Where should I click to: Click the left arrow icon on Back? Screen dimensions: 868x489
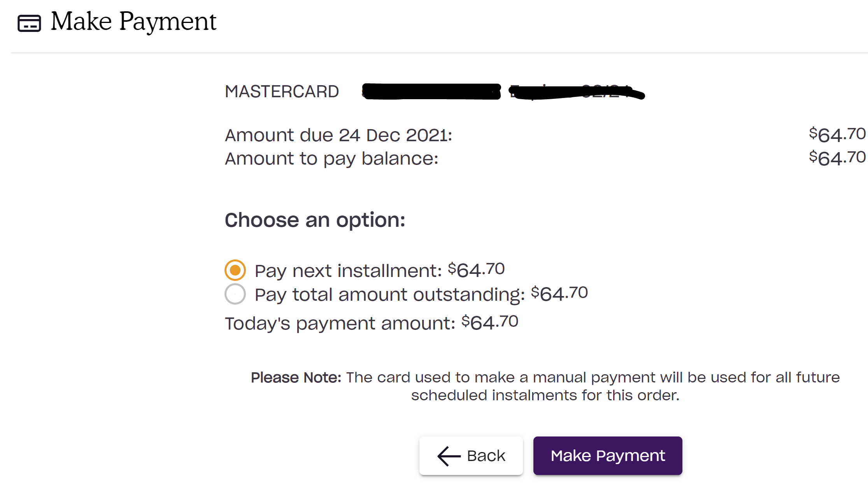pyautogui.click(x=449, y=456)
